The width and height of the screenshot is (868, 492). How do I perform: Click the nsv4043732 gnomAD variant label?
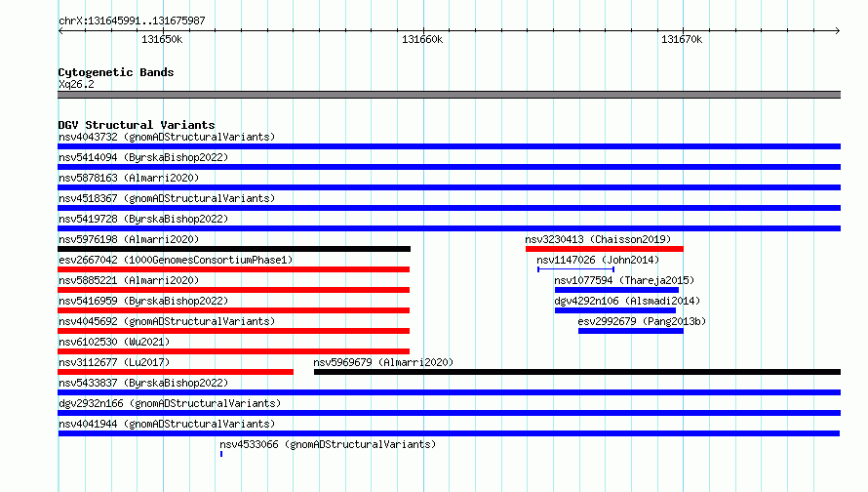point(167,137)
